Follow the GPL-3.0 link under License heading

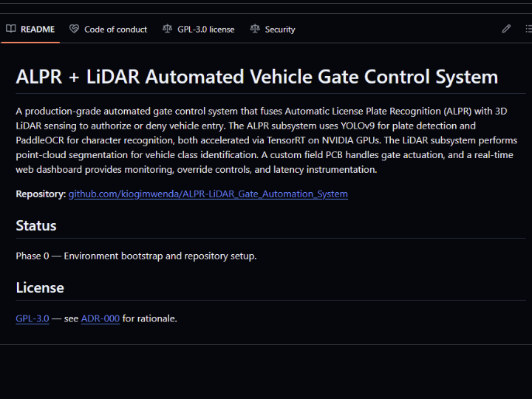tap(33, 319)
